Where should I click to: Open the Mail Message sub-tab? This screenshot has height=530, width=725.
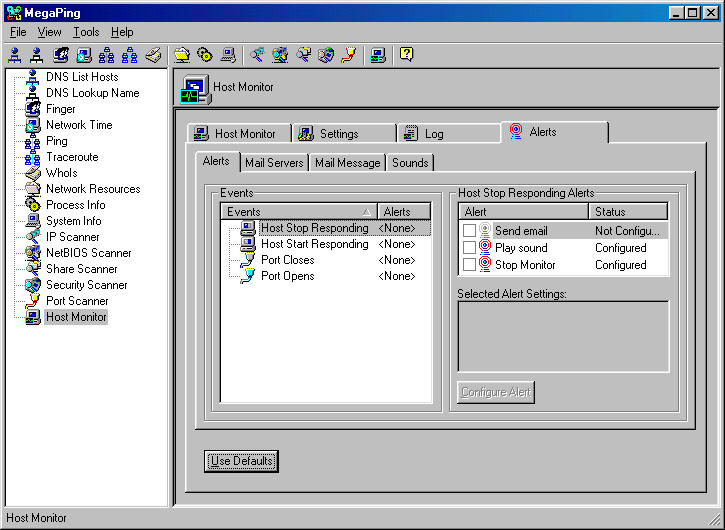click(x=348, y=163)
